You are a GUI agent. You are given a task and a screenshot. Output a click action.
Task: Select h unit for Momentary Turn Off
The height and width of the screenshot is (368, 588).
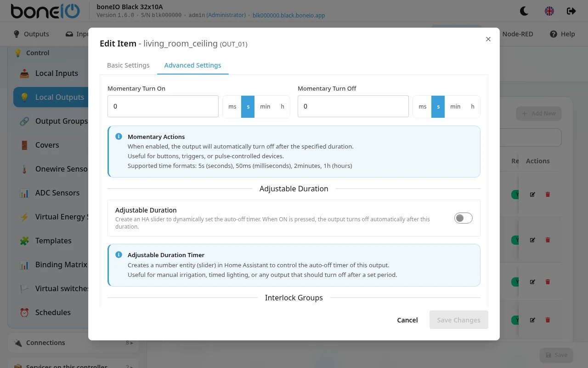(473, 106)
